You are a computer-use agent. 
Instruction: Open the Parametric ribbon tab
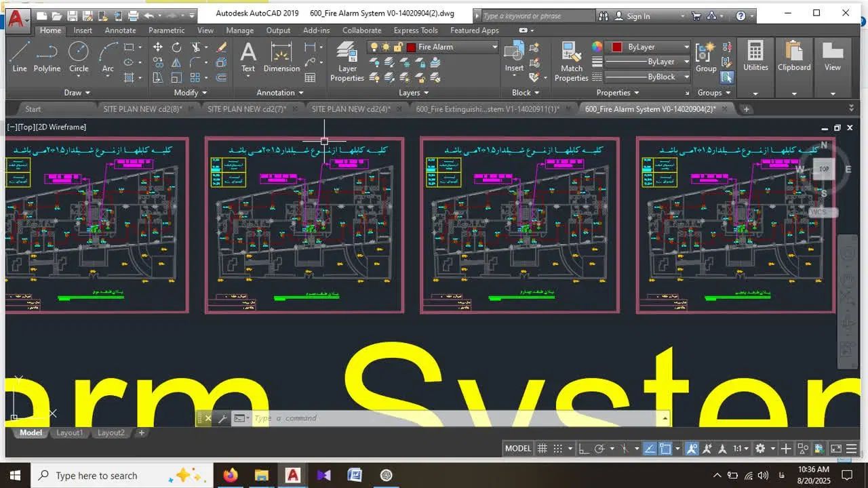[166, 30]
